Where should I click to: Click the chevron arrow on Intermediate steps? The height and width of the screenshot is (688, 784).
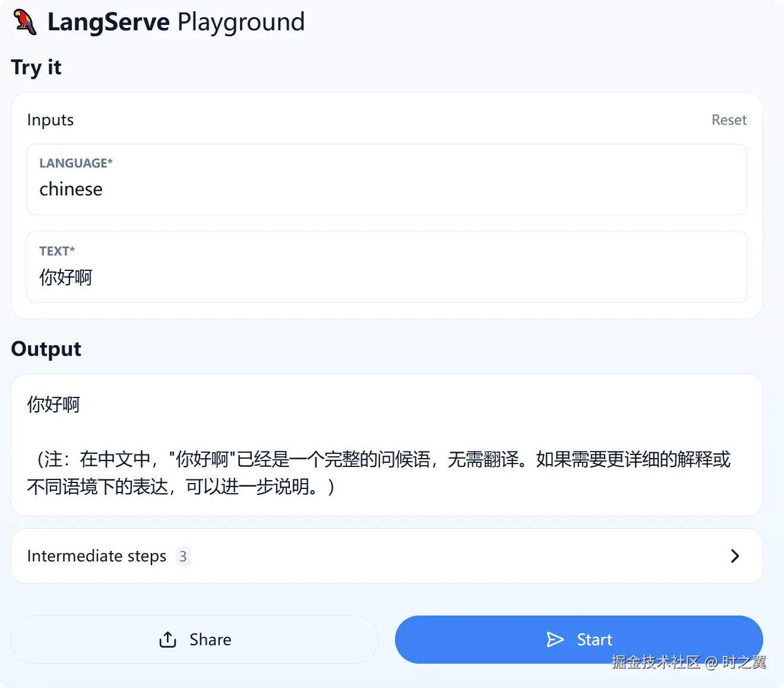coord(735,556)
